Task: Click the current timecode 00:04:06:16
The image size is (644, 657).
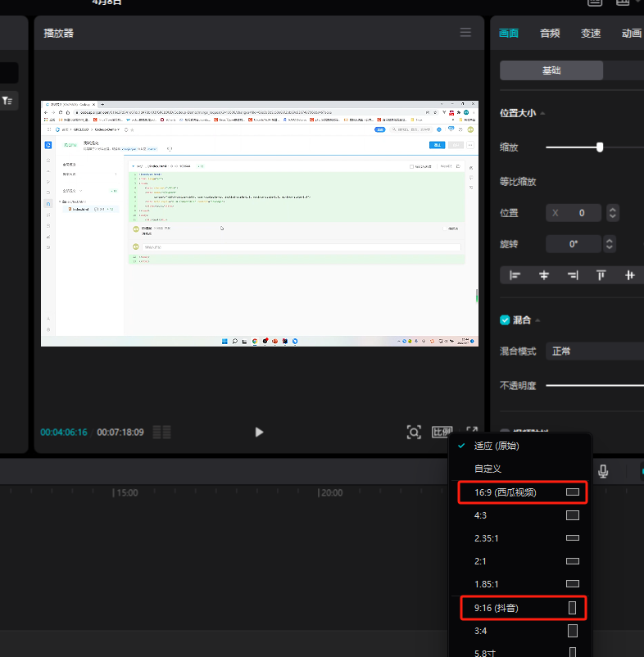Action: click(x=64, y=432)
